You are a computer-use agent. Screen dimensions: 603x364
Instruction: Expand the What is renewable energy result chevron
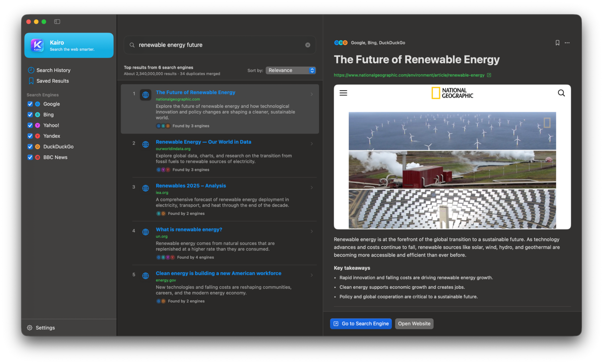point(312,231)
